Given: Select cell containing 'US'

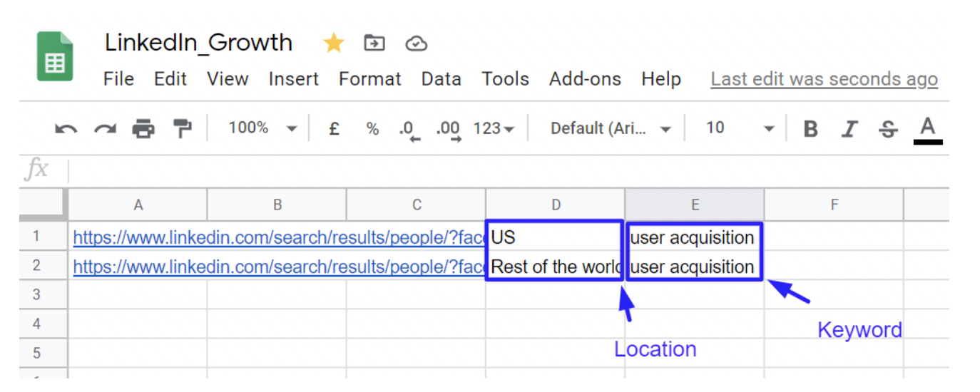Looking at the screenshot, I should pos(555,237).
